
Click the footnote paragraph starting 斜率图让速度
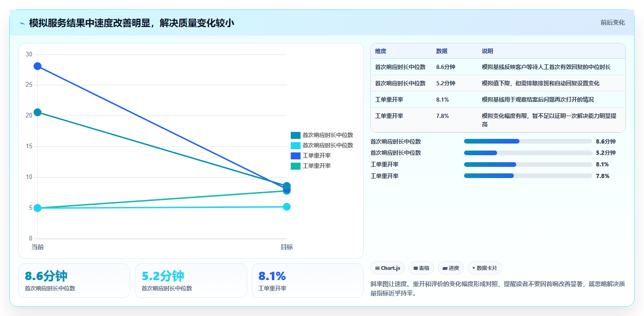(498, 289)
